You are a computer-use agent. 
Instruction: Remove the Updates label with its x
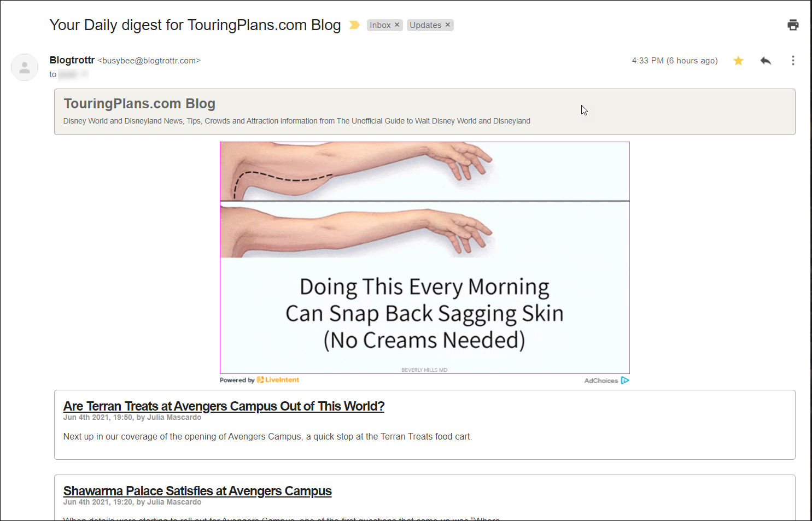pyautogui.click(x=447, y=25)
